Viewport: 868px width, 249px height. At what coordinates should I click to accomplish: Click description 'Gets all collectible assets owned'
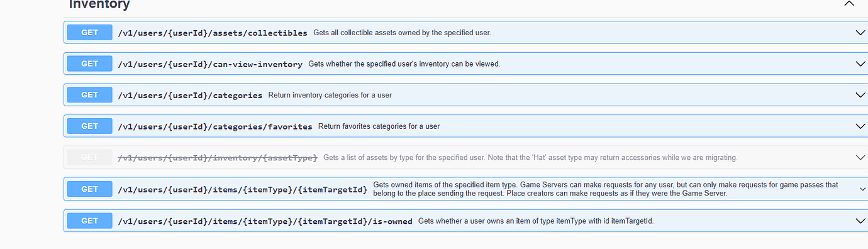coord(402,33)
